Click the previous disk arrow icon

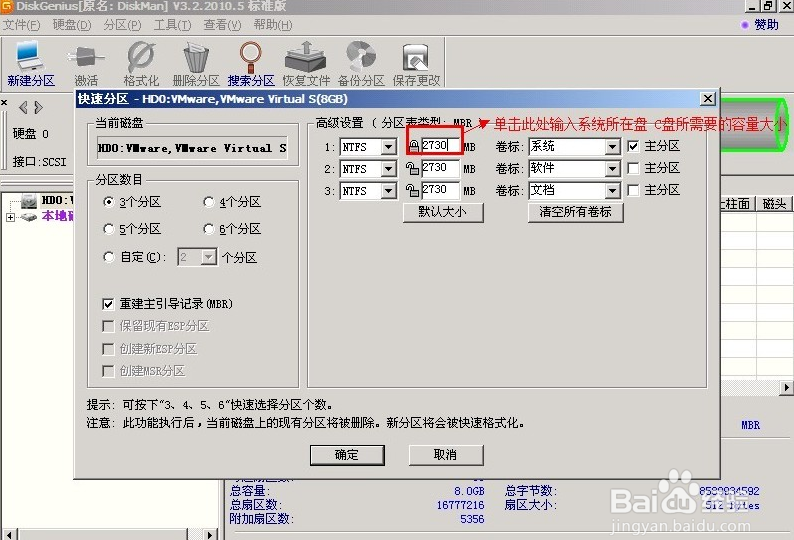(23, 107)
